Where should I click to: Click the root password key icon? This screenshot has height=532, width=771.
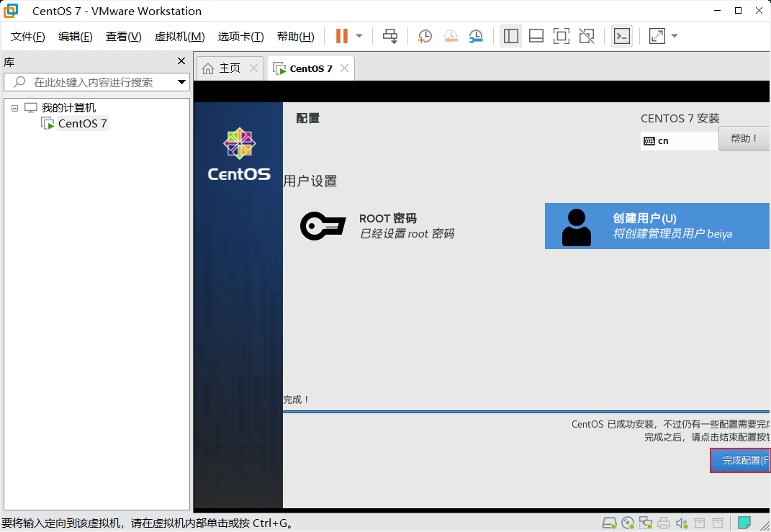[323, 225]
